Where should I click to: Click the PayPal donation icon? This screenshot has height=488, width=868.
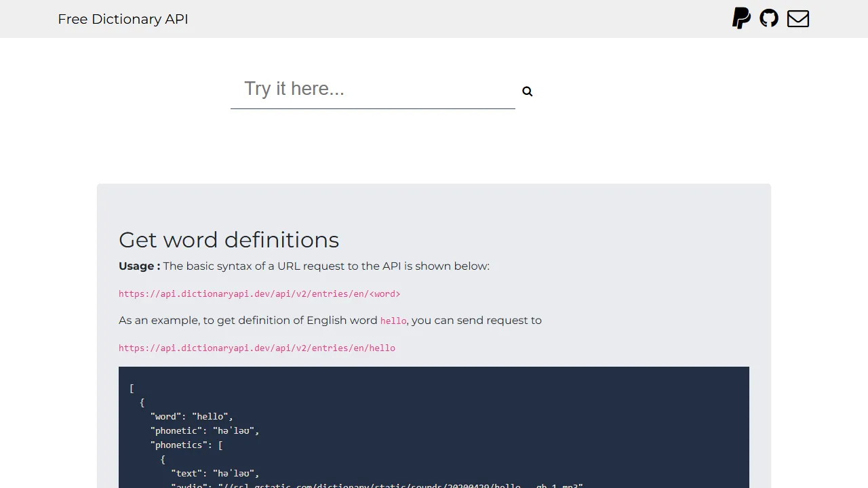click(x=741, y=18)
